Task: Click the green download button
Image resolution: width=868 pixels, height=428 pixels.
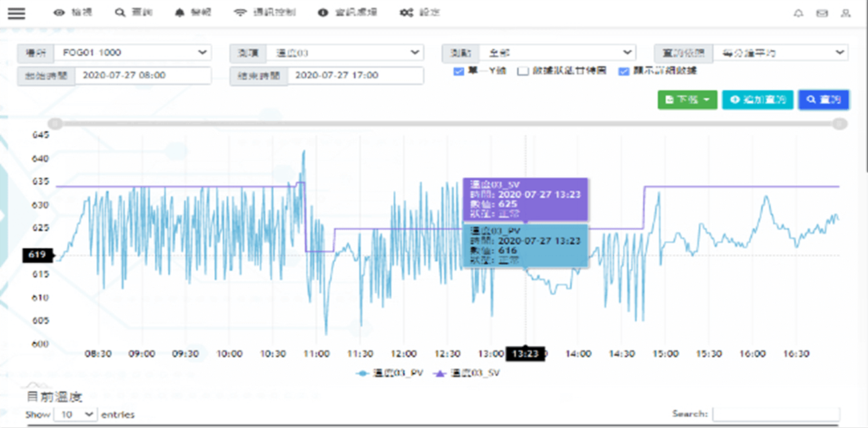Action: (687, 100)
